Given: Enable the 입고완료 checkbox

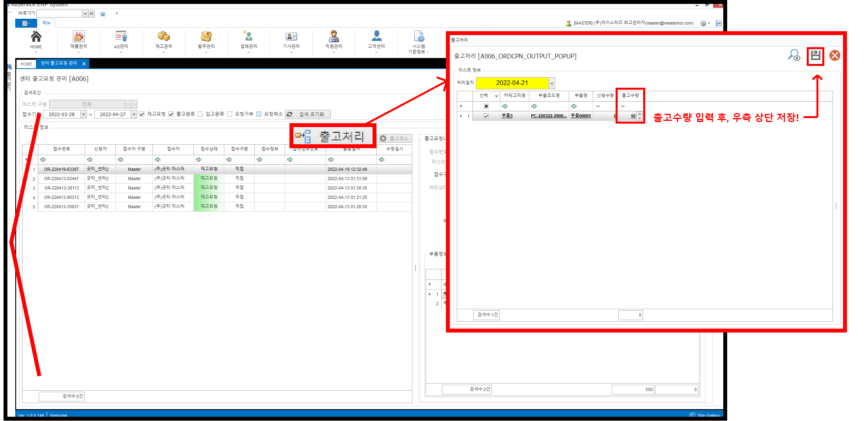Looking at the screenshot, I should point(201,114).
